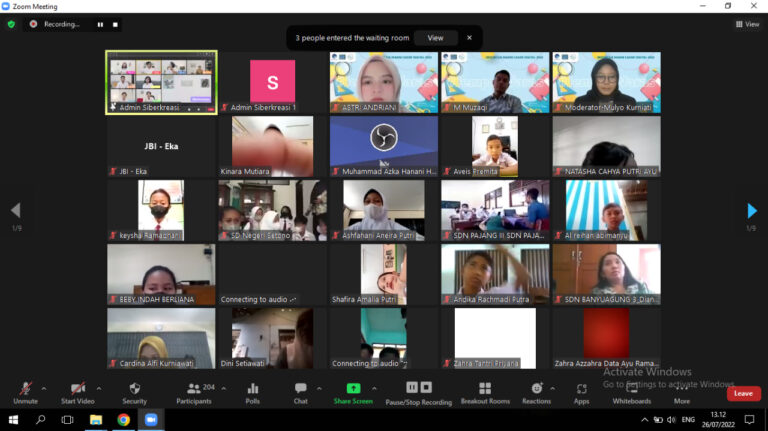This screenshot has width=768, height=431.
Task: Open the taskbar clock and date
Action: (x=718, y=420)
